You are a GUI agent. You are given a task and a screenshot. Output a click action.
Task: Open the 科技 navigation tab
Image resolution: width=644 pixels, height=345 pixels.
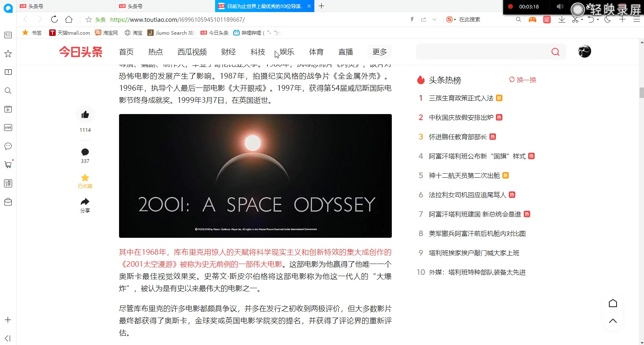[258, 52]
